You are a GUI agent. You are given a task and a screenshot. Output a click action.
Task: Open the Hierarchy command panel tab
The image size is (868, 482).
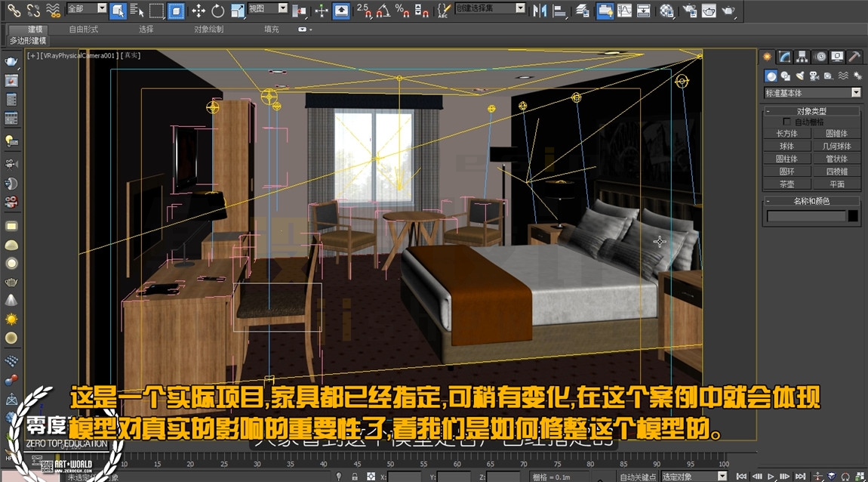click(x=802, y=57)
